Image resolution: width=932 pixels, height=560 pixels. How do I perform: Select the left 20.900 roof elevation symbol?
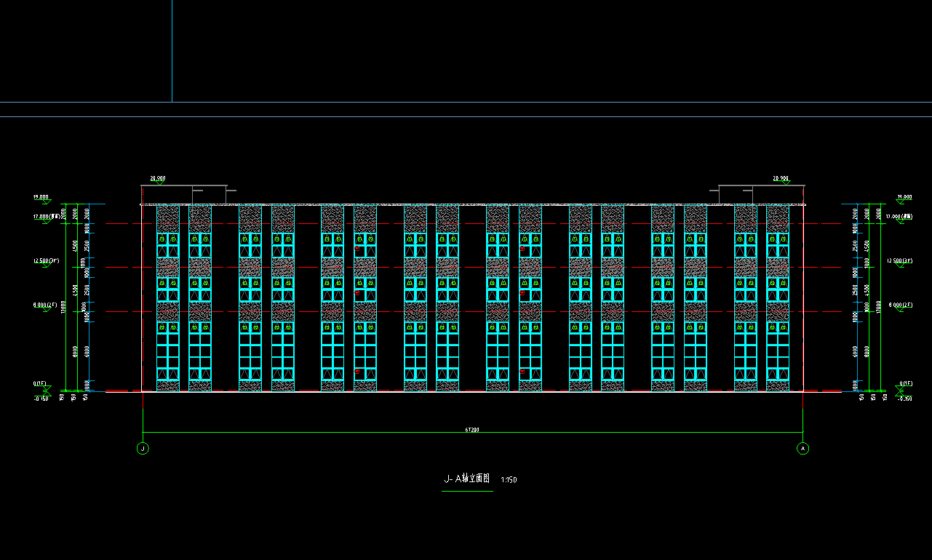click(x=158, y=178)
